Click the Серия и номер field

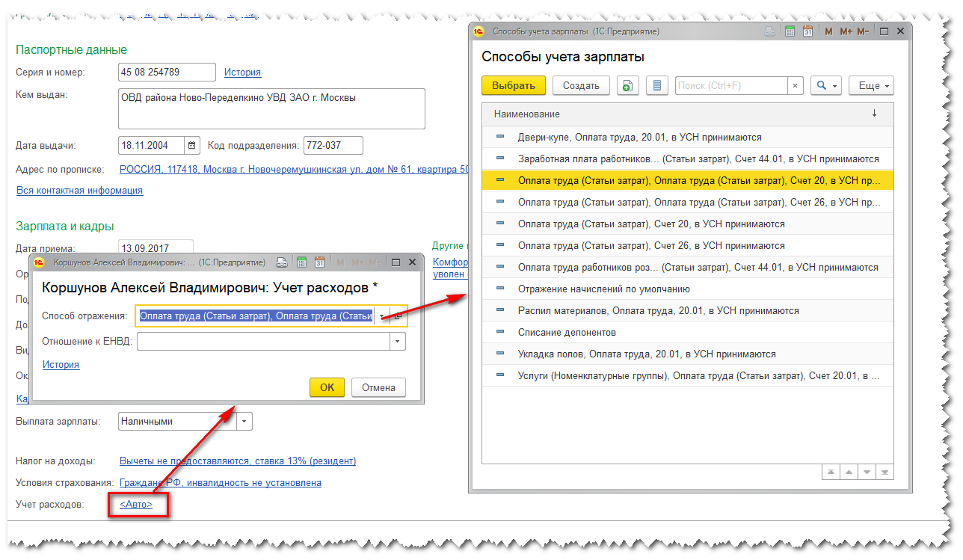pyautogui.click(x=167, y=72)
